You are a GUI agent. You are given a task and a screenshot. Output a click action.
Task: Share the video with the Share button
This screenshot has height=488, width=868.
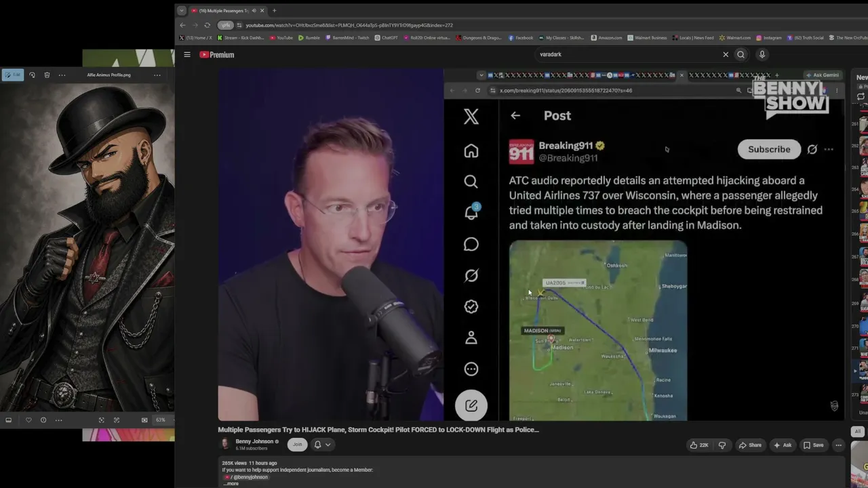(x=750, y=445)
